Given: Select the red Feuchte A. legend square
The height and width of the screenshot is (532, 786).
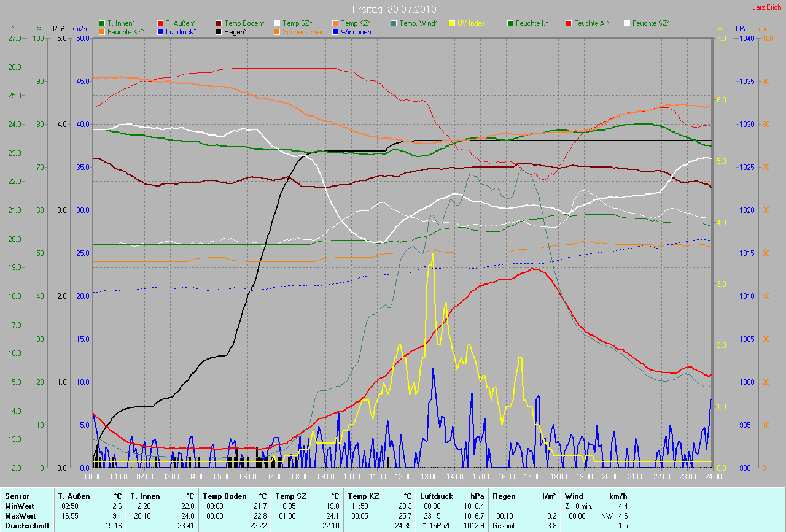Looking at the screenshot, I should [569, 23].
